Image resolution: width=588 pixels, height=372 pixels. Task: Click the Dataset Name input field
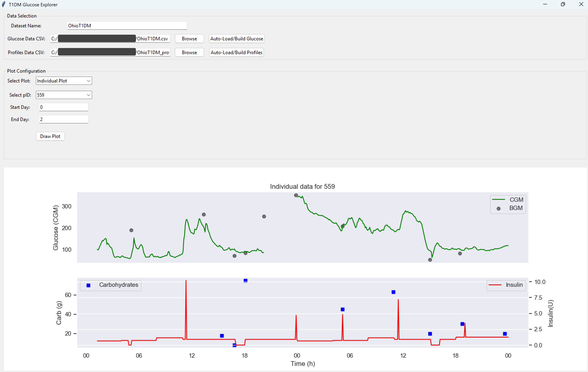[x=127, y=26]
